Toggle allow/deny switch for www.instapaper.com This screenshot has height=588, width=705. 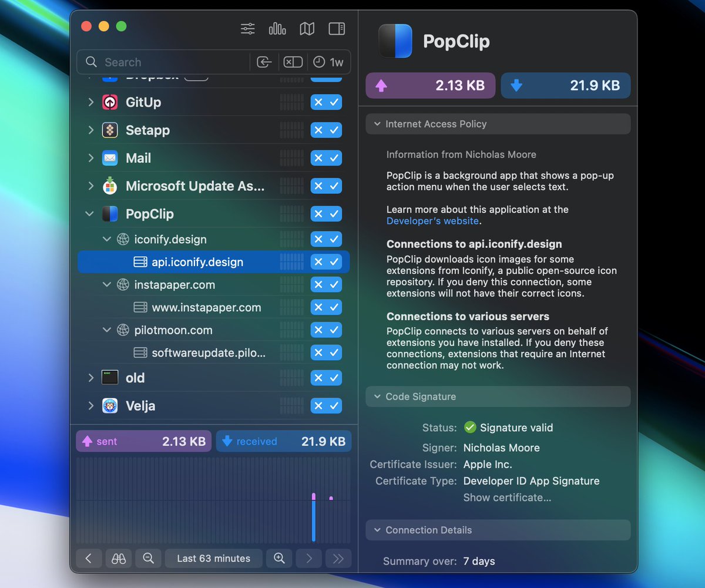pos(326,307)
